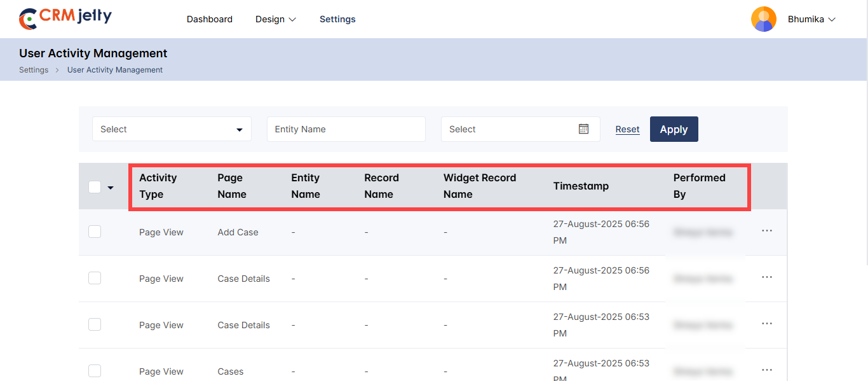This screenshot has height=381, width=868.
Task: Click the Reset link
Action: tap(627, 129)
